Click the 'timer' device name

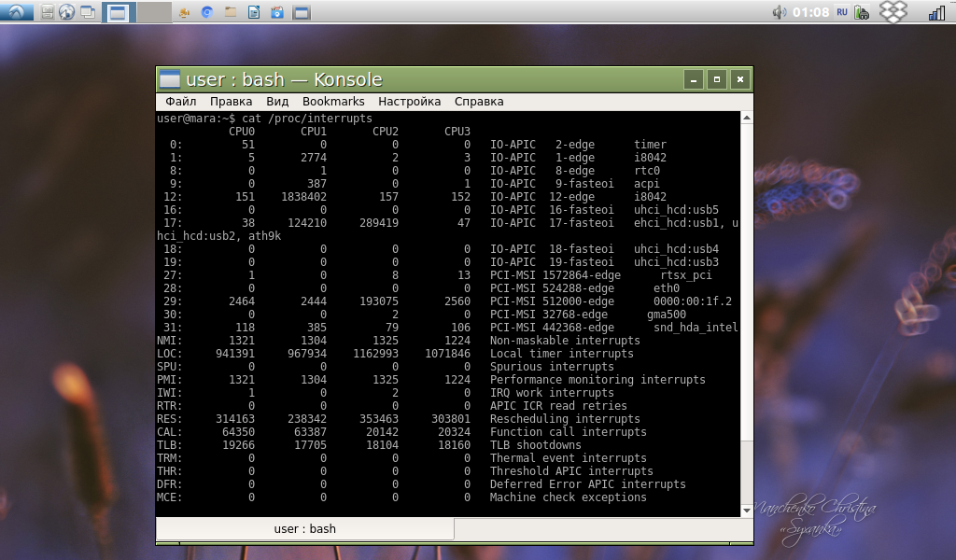(x=650, y=145)
